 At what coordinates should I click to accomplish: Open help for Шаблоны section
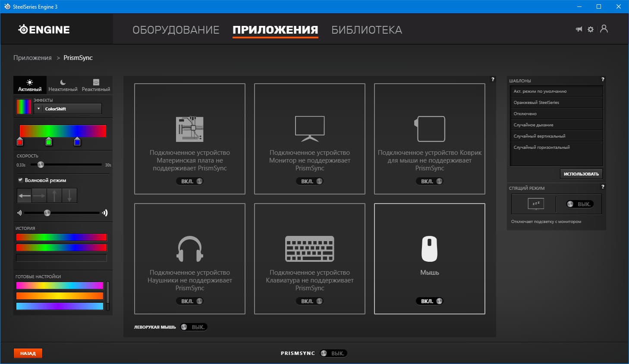[603, 79]
